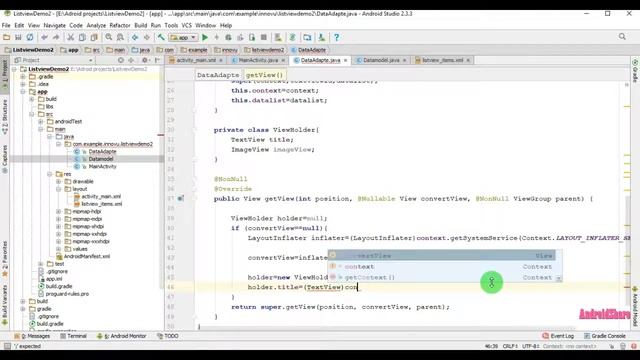Click the navigate Forward arrow icon
Viewport: 640px width, 360px height.
point(147,37)
